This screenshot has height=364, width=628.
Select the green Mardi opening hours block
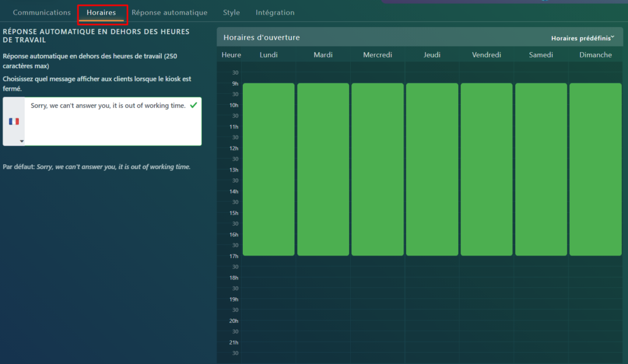pos(323,169)
